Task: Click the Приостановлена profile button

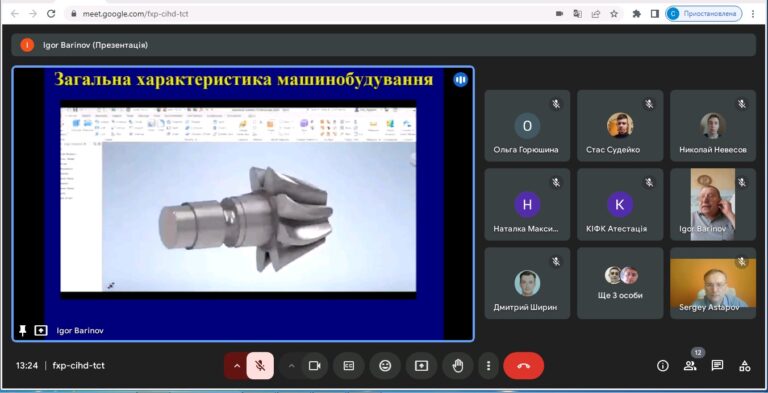Action: point(703,14)
